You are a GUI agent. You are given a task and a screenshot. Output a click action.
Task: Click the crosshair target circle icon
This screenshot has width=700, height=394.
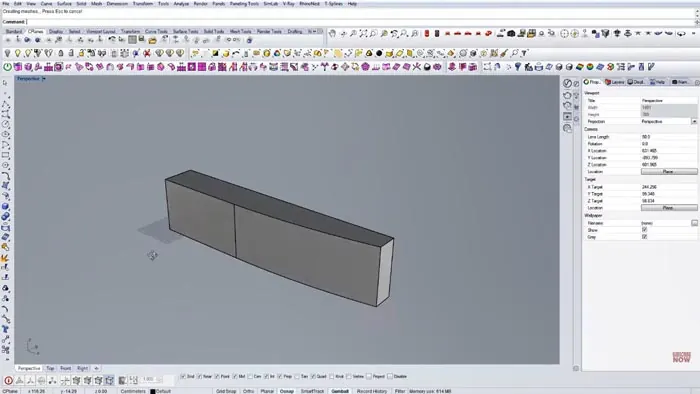[x=564, y=33]
